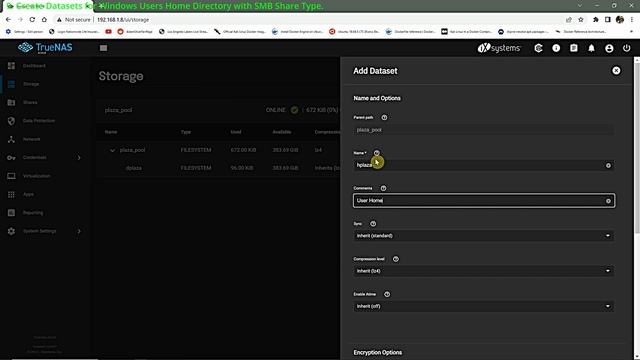The height and width of the screenshot is (360, 640).
Task: Open Shares in the sidebar
Action: coord(30,102)
